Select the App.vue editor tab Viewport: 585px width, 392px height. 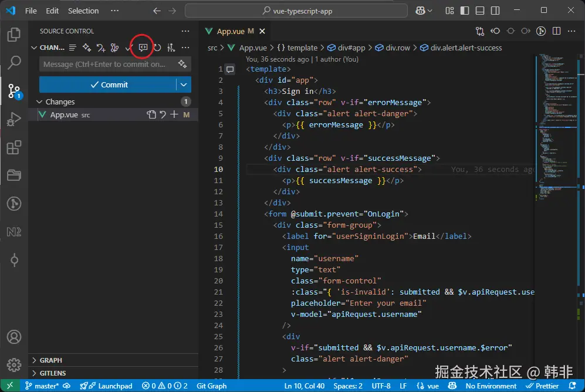click(231, 32)
